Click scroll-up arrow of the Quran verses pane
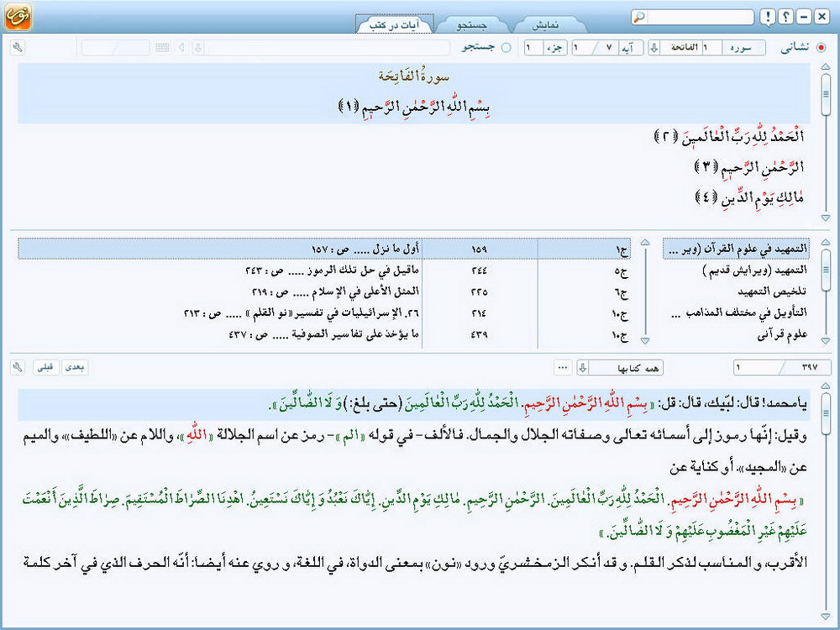 (826, 67)
